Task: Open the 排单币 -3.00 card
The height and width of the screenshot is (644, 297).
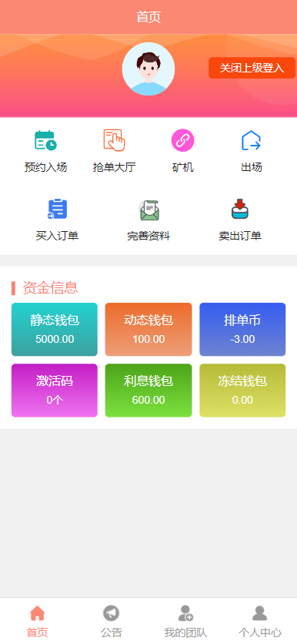Action: coord(242,330)
